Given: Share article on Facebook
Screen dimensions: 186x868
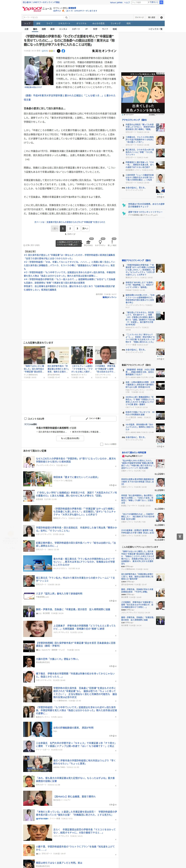Looking at the screenshot, I should pyautogui.click(x=63, y=51).
